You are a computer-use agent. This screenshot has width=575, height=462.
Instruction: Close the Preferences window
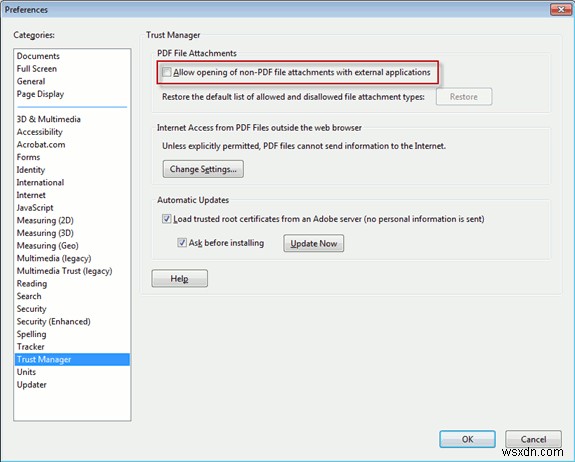tap(561, 10)
